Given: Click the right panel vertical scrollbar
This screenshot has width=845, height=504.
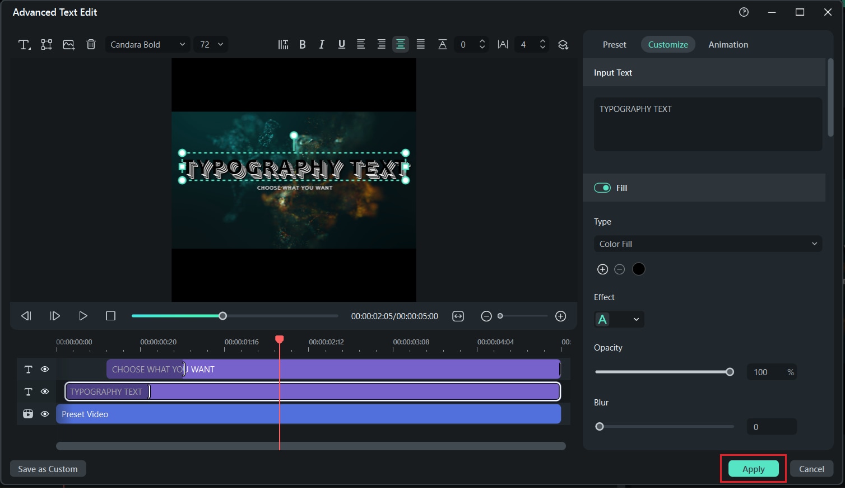Looking at the screenshot, I should coord(830,98).
